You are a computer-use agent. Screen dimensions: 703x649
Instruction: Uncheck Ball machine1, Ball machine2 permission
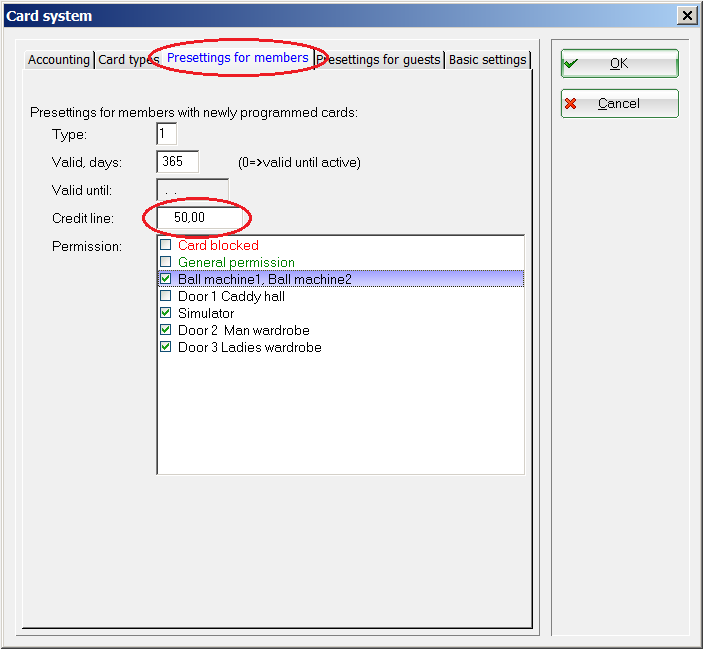(x=166, y=279)
